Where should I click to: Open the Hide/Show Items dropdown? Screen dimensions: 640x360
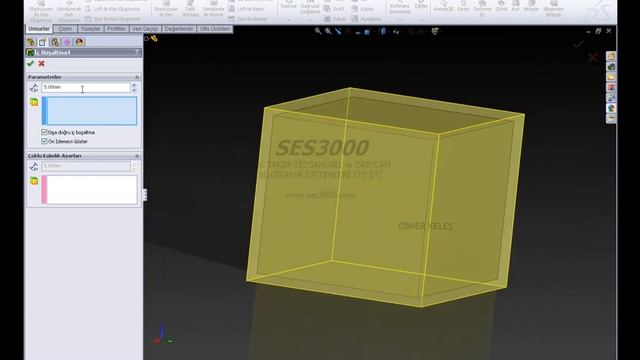[x=396, y=31]
